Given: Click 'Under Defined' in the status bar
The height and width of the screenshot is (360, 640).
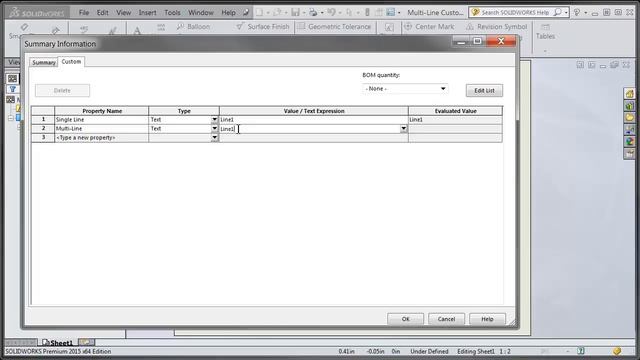Looking at the screenshot, I should (x=429, y=351).
